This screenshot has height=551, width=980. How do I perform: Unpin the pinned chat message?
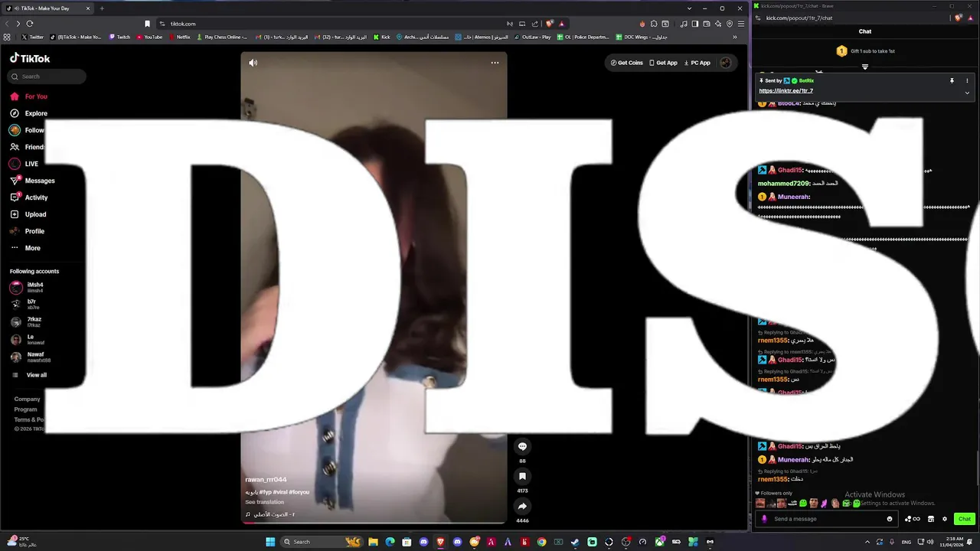point(952,80)
